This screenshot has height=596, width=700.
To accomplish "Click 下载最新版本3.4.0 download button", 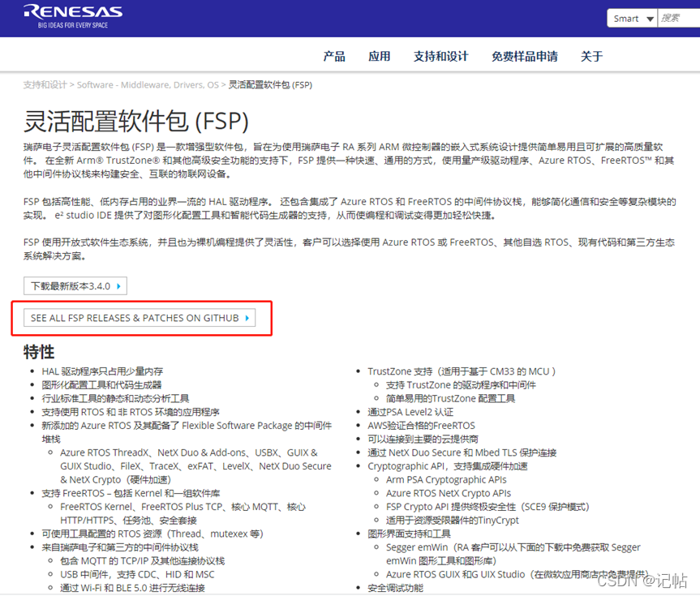I will coord(75,285).
